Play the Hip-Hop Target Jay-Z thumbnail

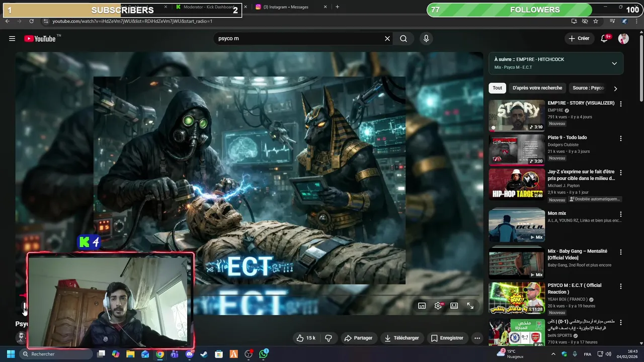tap(517, 184)
